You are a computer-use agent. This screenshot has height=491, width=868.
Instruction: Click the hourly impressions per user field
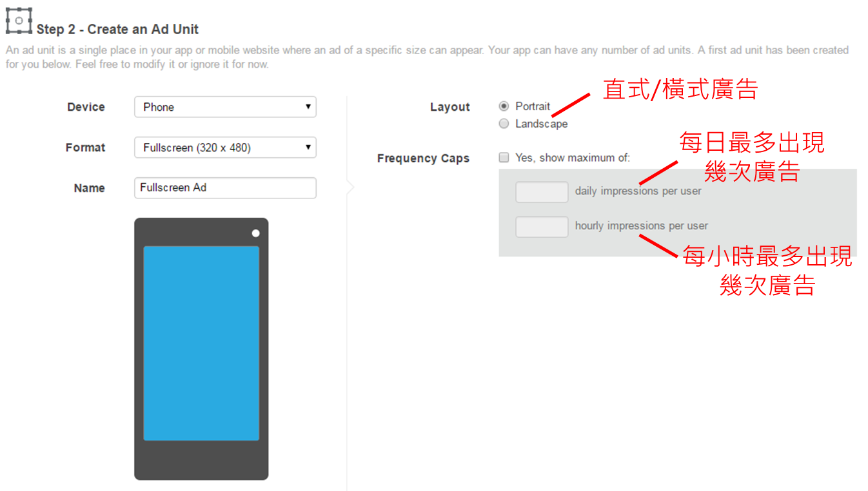pos(542,226)
